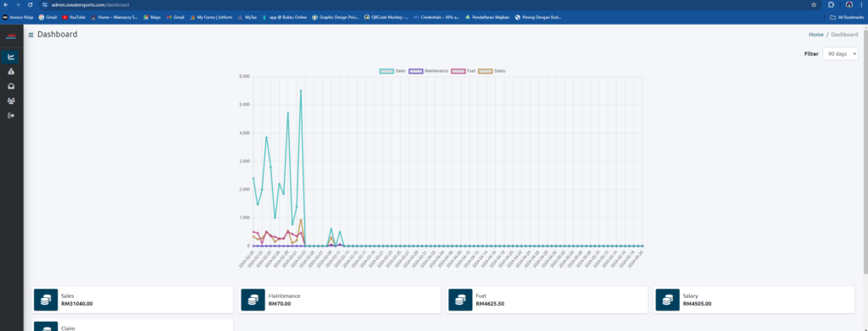Screen dimensions: 868x331
Task: Open Gmail bookmark with red M icon
Action: 175,17
